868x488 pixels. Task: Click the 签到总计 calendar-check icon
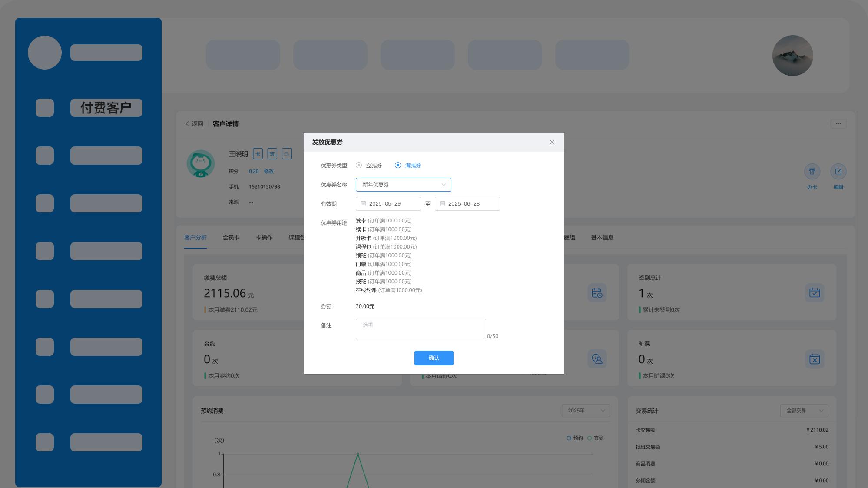coord(814,293)
